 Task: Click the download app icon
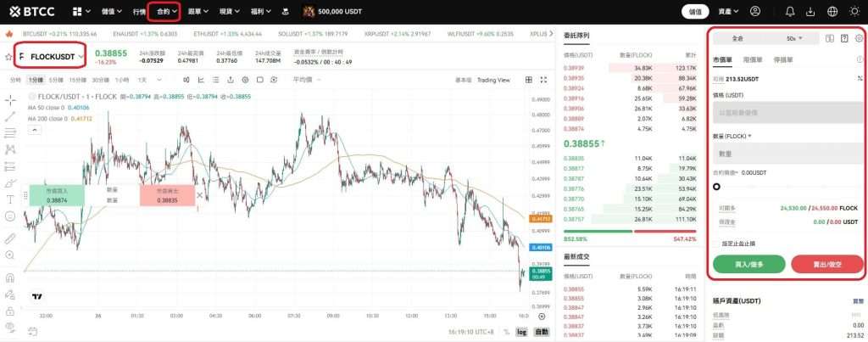pyautogui.click(x=810, y=12)
